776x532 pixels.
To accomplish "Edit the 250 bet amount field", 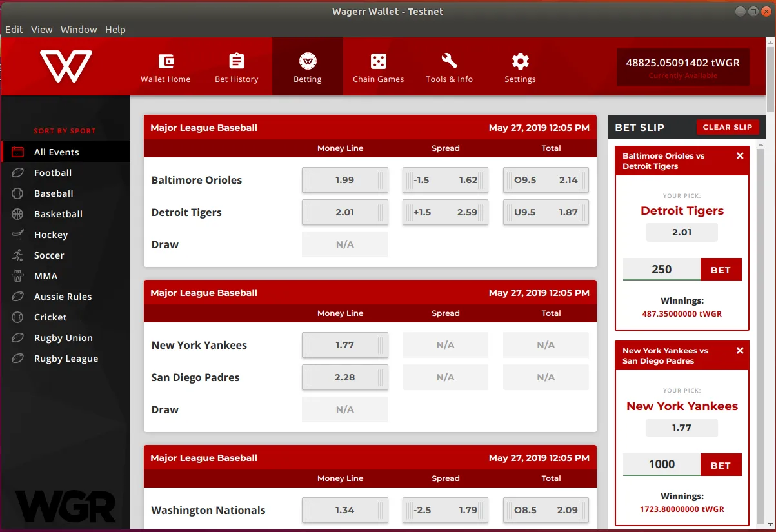I will point(662,270).
